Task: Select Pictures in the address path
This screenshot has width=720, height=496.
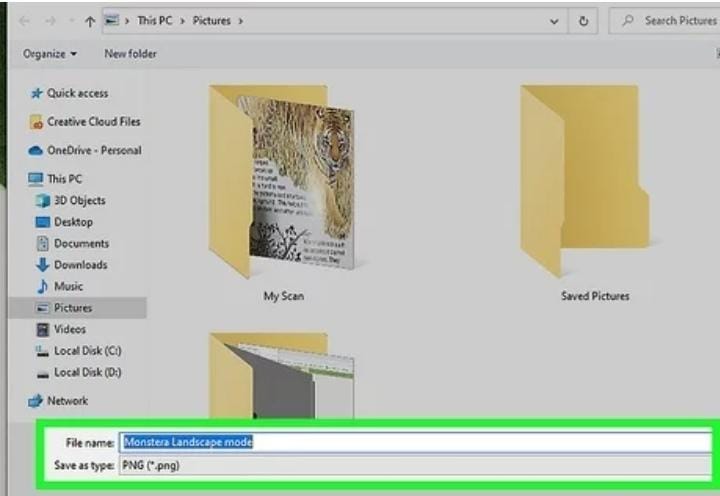Action: click(212, 21)
